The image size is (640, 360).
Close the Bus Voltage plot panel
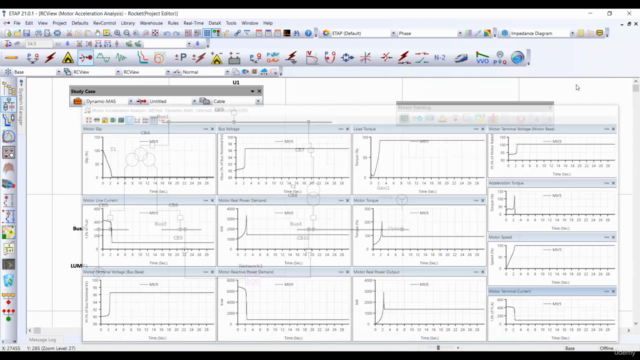coord(347,129)
